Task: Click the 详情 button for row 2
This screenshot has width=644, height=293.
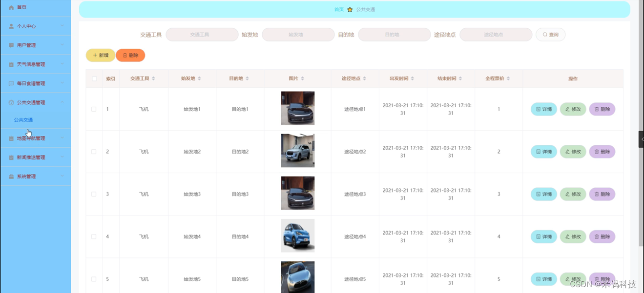Action: pyautogui.click(x=544, y=152)
